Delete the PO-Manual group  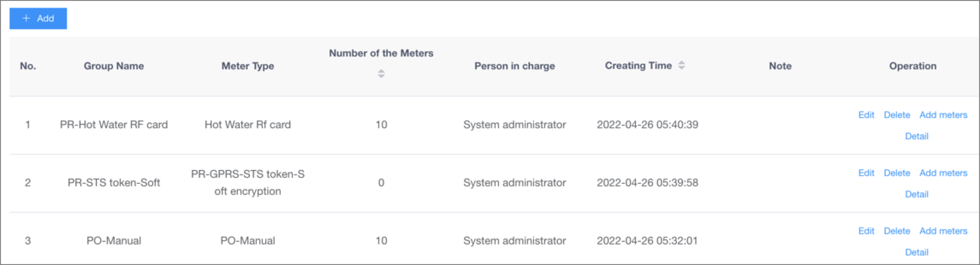coord(897,231)
